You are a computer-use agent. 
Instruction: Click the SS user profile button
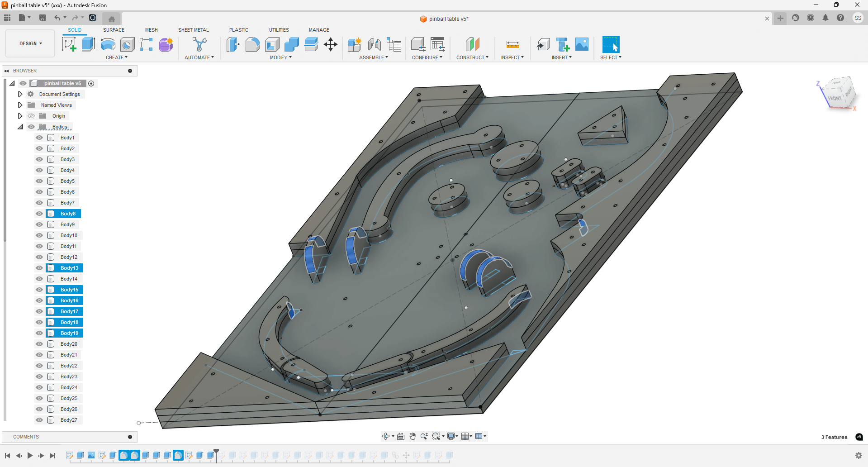858,18
